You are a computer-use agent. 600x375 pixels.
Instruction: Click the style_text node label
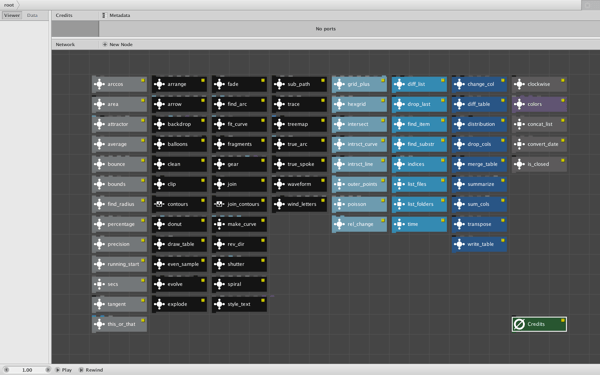click(239, 304)
